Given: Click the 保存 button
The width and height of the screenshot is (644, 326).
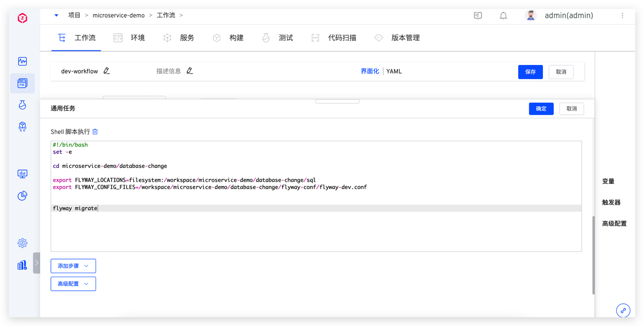Looking at the screenshot, I should tap(530, 72).
